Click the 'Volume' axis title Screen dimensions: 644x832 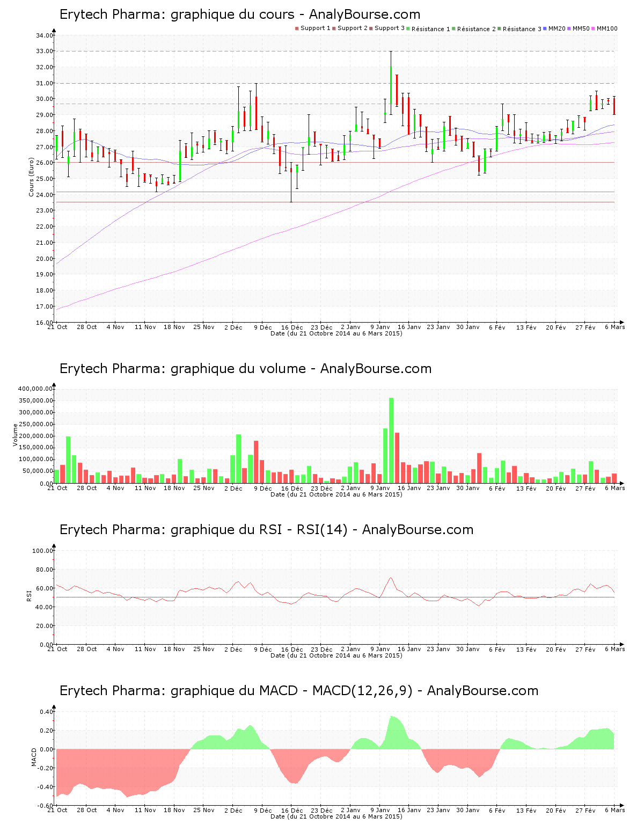coord(16,435)
